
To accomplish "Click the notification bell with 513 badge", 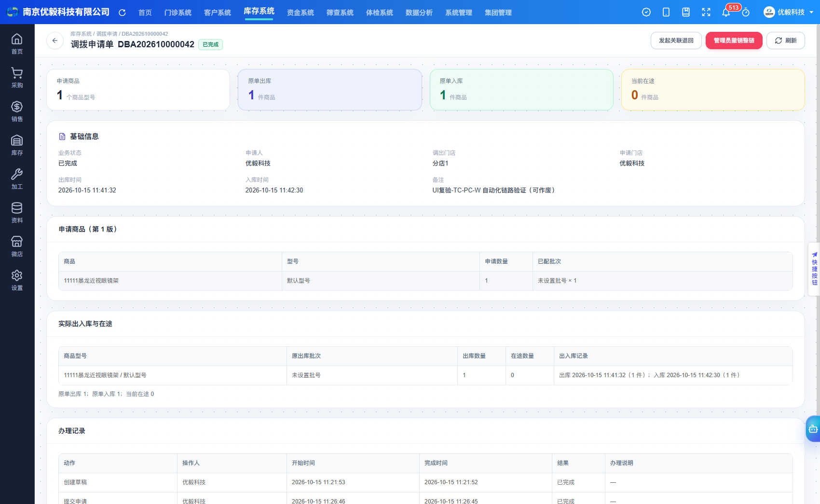I will 726,12.
